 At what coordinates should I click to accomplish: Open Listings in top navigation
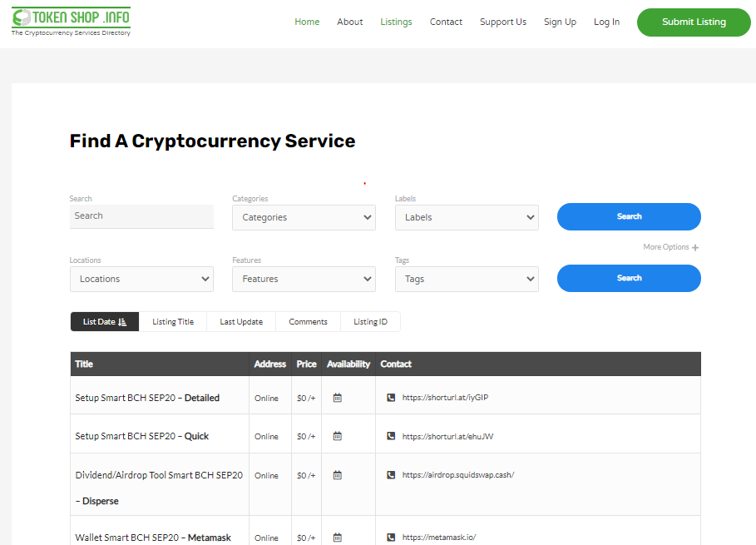pos(397,22)
